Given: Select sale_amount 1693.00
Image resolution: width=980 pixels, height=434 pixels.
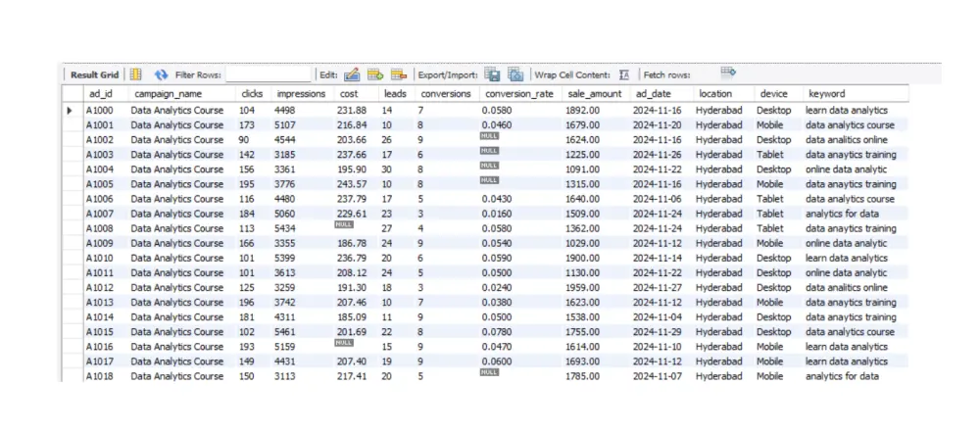Looking at the screenshot, I should [x=582, y=362].
